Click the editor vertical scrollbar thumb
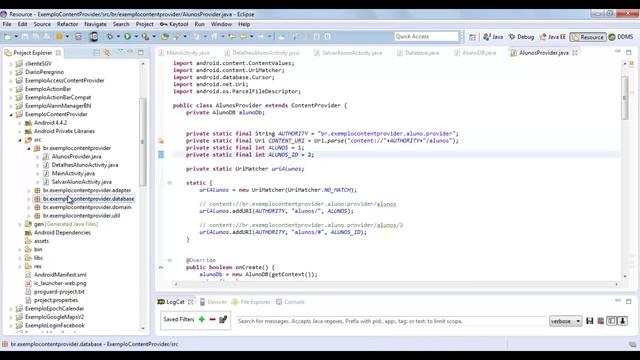The height and width of the screenshot is (360, 640). pyautogui.click(x=624, y=98)
